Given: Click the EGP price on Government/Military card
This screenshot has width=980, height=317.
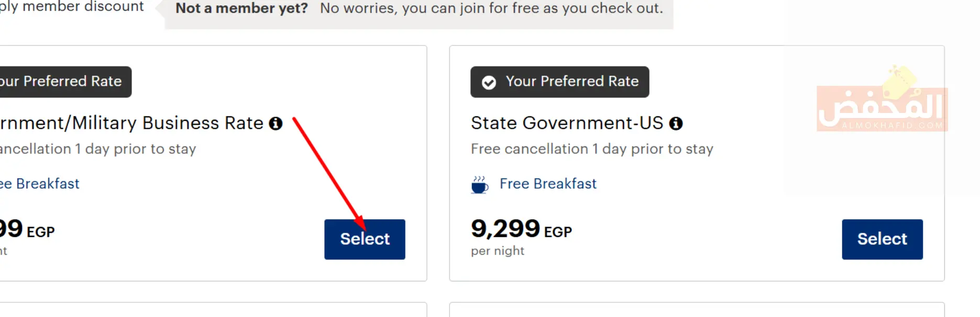Looking at the screenshot, I should (26, 229).
